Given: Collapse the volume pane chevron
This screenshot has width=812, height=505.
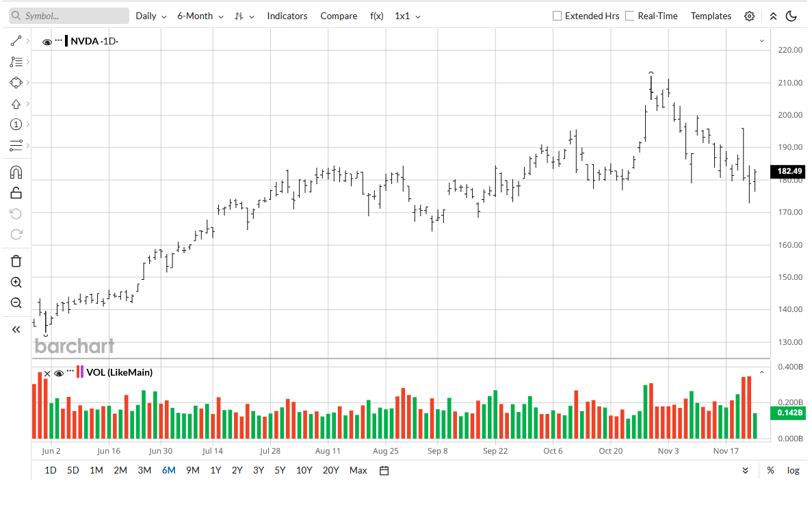Looking at the screenshot, I should click(x=762, y=372).
